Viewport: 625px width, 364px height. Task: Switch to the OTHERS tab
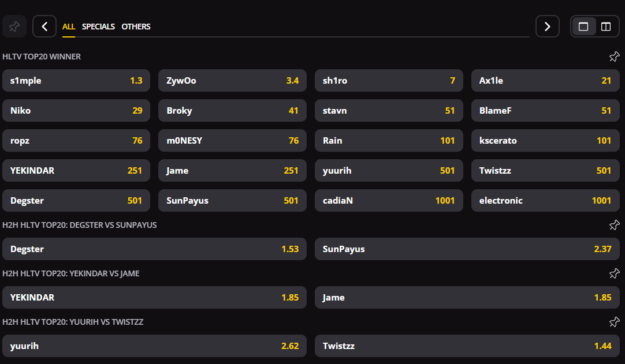point(136,27)
